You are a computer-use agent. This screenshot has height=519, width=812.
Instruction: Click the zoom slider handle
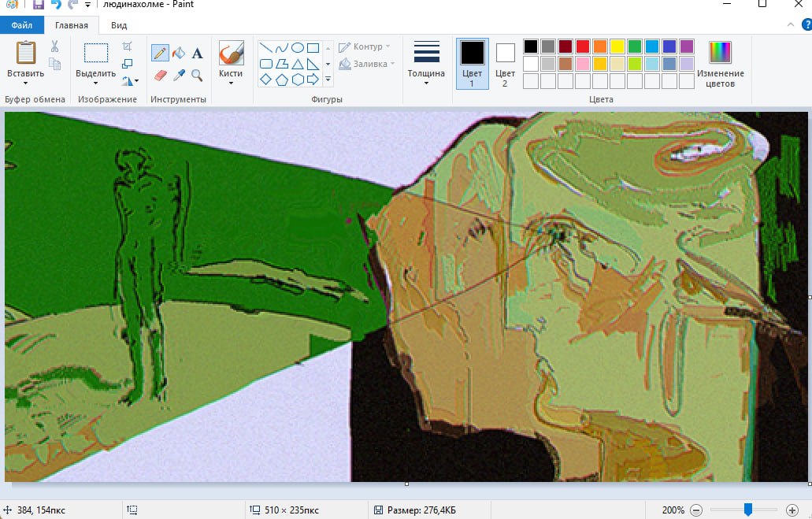747,510
